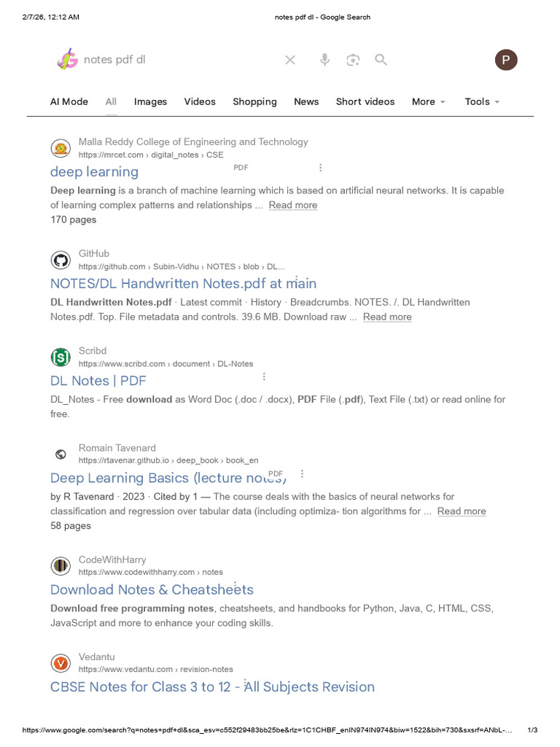Start voice search with microphone icon
Screen dimensions: 560x747
click(324, 60)
